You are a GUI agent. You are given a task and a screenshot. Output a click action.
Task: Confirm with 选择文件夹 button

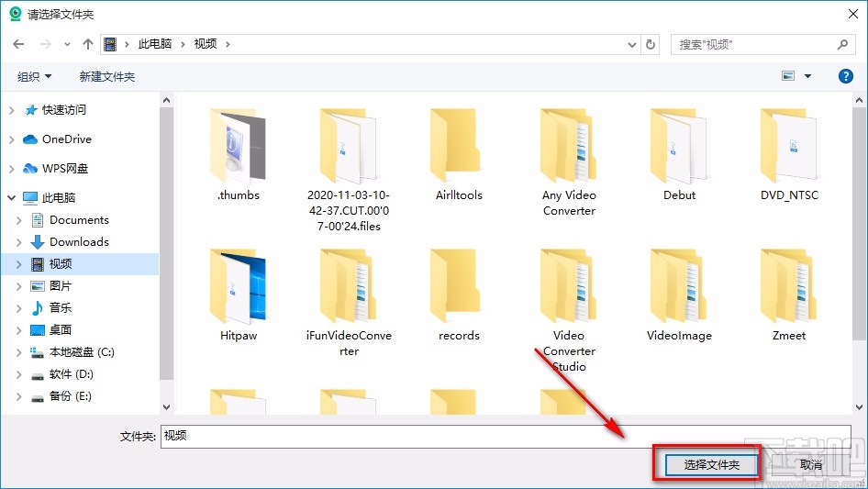coord(711,464)
